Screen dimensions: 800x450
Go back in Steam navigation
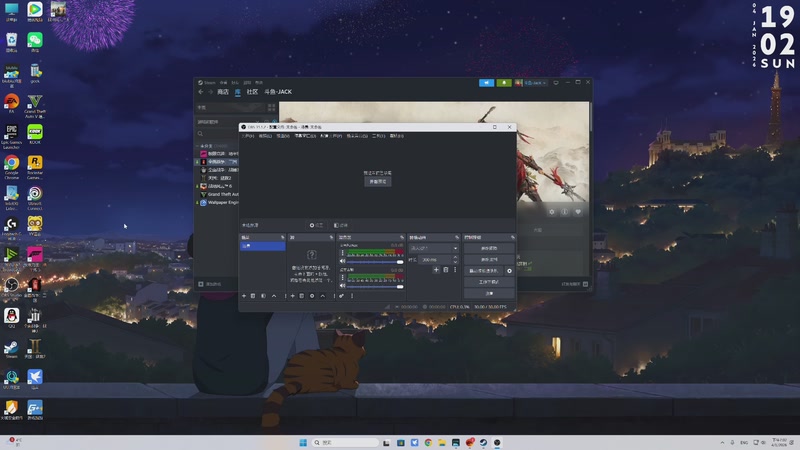coord(201,92)
